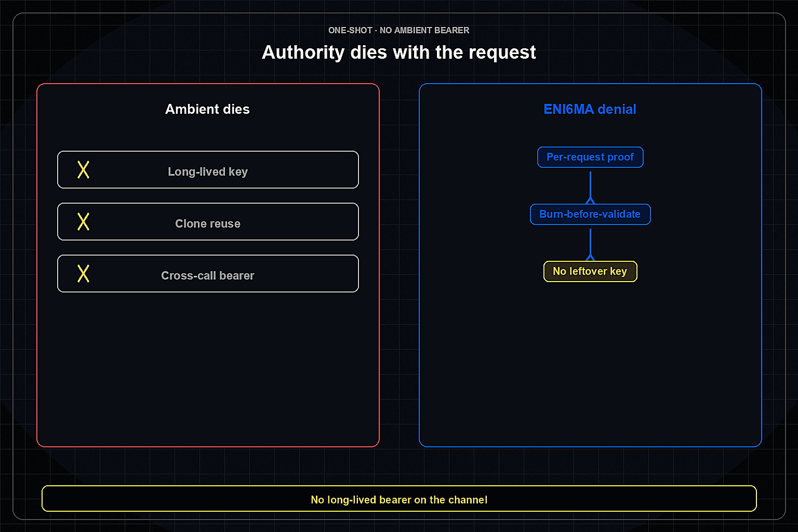The width and height of the screenshot is (798, 532).
Task: Click the ENI6MA denial panel heading
Action: [590, 109]
